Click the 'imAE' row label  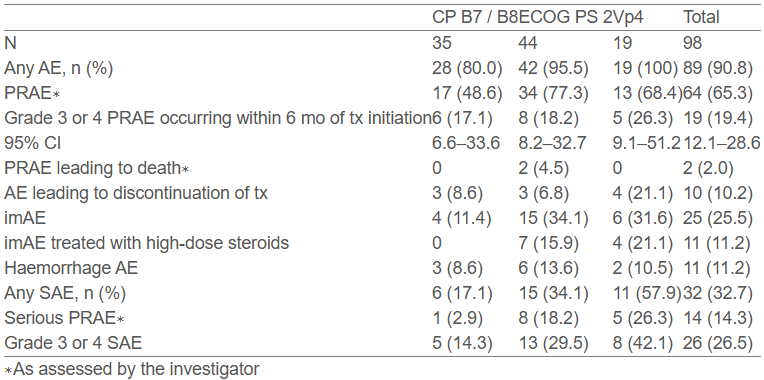coord(25,218)
